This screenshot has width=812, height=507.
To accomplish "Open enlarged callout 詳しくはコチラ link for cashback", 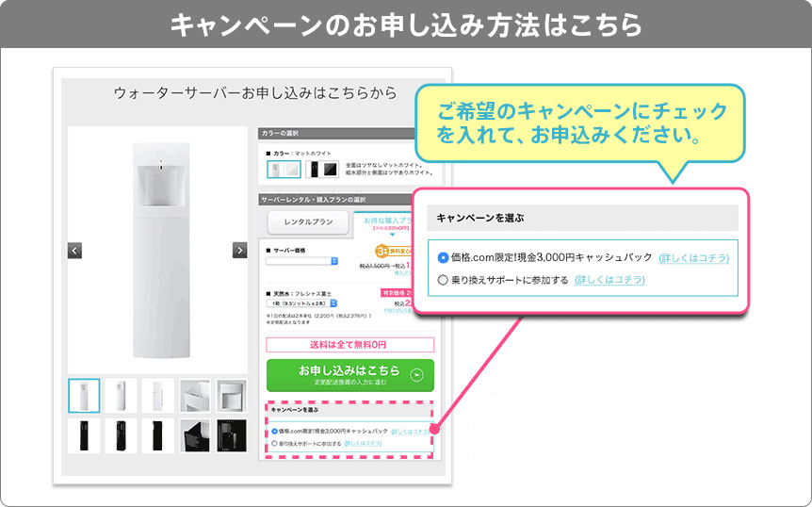I will coord(694,257).
